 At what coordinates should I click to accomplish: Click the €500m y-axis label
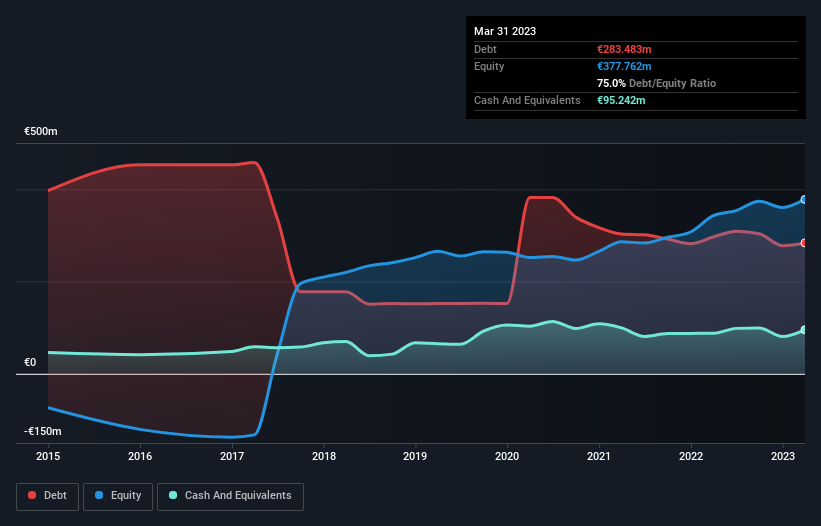click(x=41, y=131)
